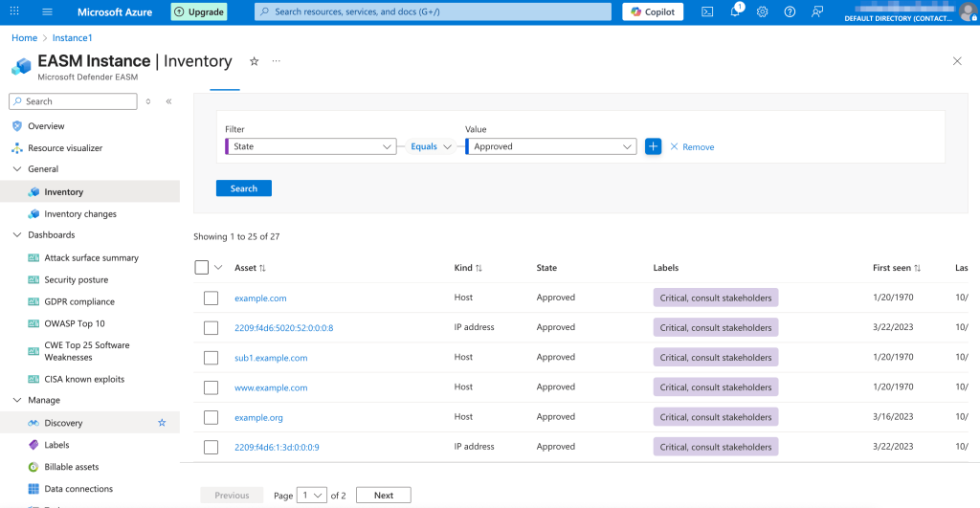Open portal settings gear

[x=762, y=11]
